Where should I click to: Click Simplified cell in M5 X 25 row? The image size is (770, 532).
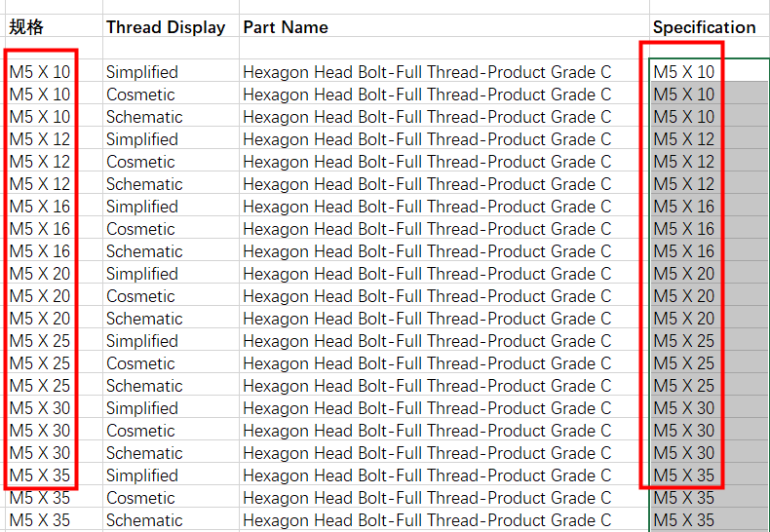click(x=171, y=341)
